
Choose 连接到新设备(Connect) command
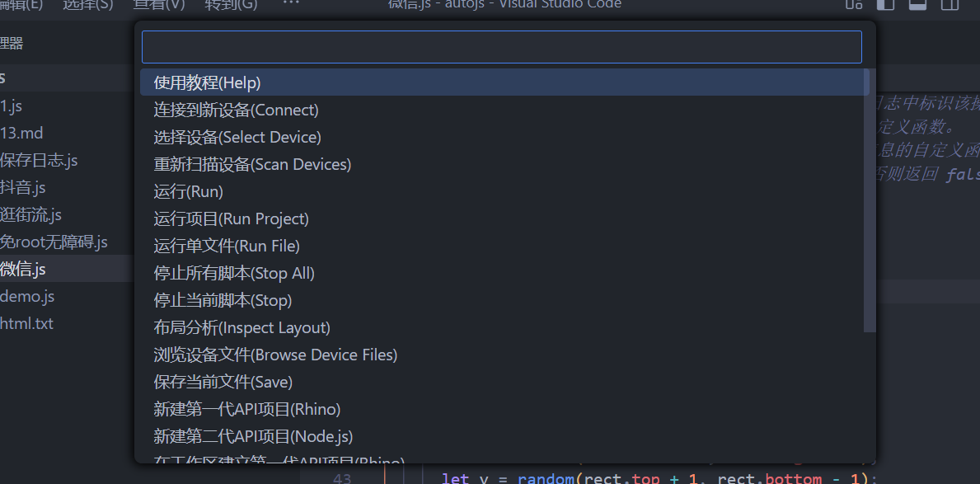(x=504, y=110)
